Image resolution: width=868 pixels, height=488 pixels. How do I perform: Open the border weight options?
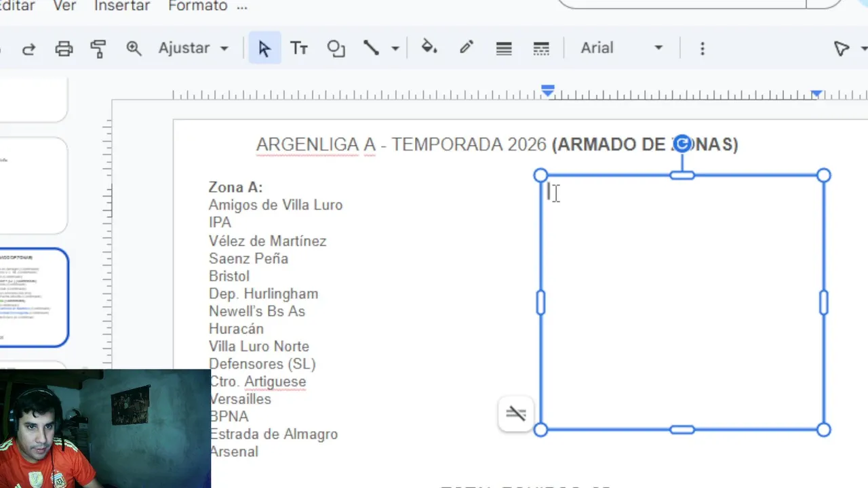504,48
